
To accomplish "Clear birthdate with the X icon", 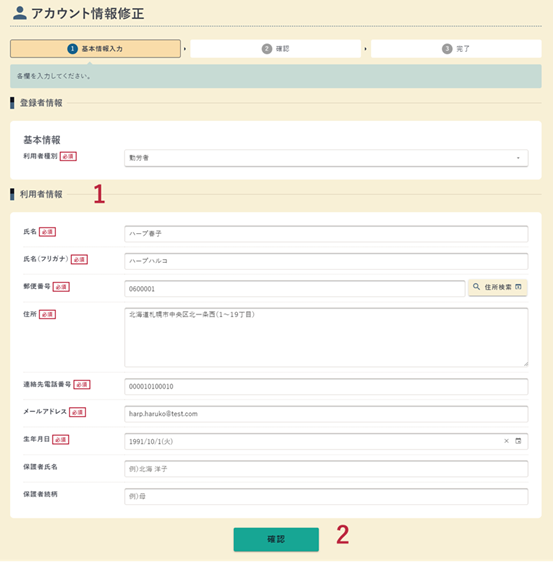I will click(506, 441).
